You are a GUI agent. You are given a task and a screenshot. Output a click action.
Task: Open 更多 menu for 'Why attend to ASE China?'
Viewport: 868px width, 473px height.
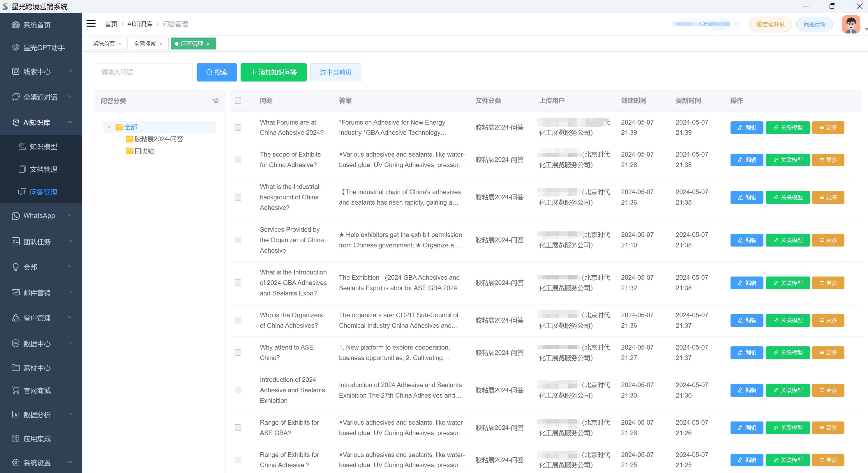click(x=828, y=352)
